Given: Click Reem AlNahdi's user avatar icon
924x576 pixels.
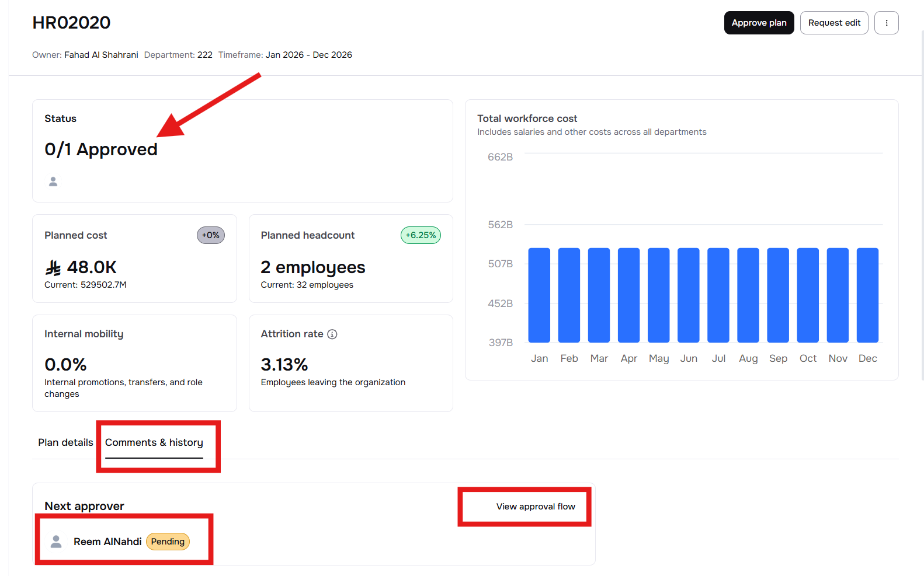Looking at the screenshot, I should [56, 542].
